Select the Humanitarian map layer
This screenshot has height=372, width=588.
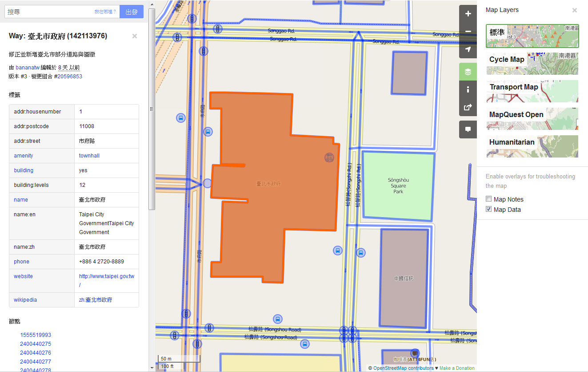(532, 146)
